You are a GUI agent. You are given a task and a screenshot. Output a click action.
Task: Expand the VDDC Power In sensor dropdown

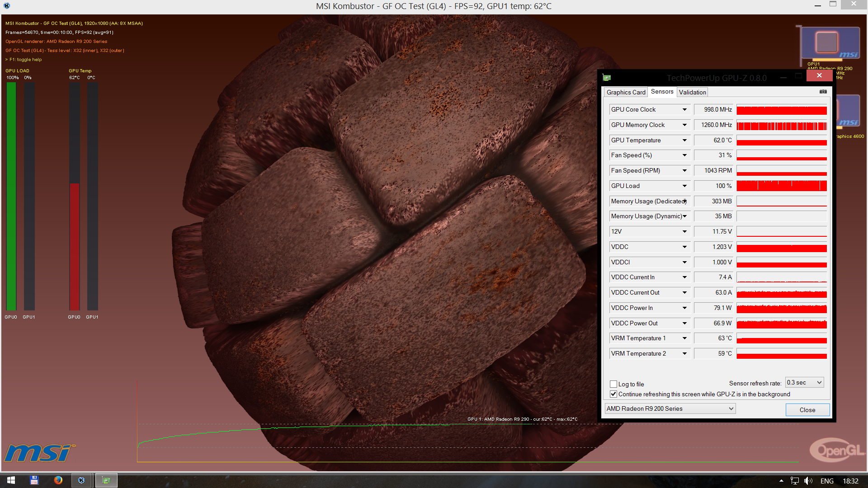tap(684, 308)
